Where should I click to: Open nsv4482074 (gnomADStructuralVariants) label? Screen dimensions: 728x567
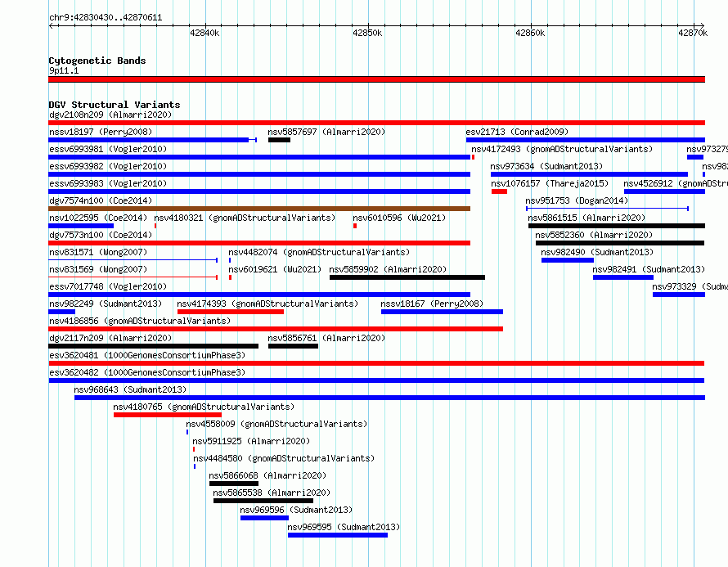coord(319,252)
